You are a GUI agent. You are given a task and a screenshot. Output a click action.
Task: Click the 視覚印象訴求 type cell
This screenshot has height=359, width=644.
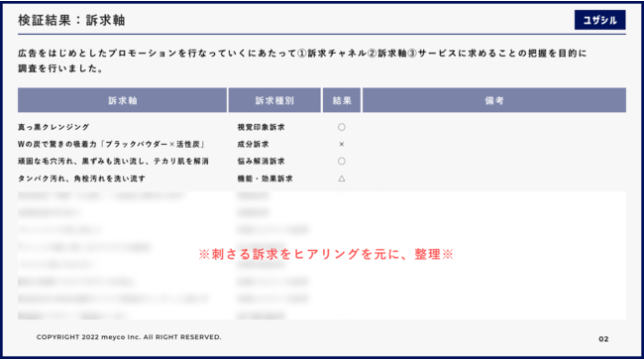(261, 127)
